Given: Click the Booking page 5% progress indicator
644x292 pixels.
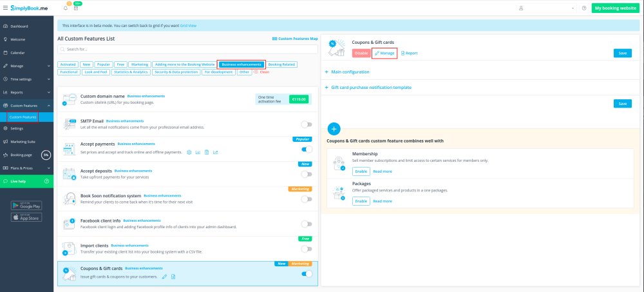Looking at the screenshot, I should click(46, 155).
